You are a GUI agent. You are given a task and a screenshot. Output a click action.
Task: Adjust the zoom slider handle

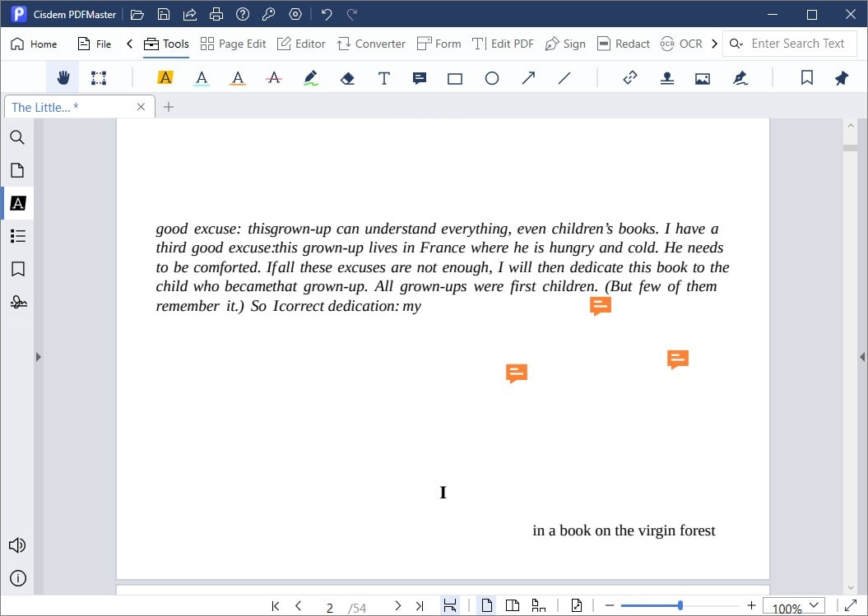tap(680, 606)
